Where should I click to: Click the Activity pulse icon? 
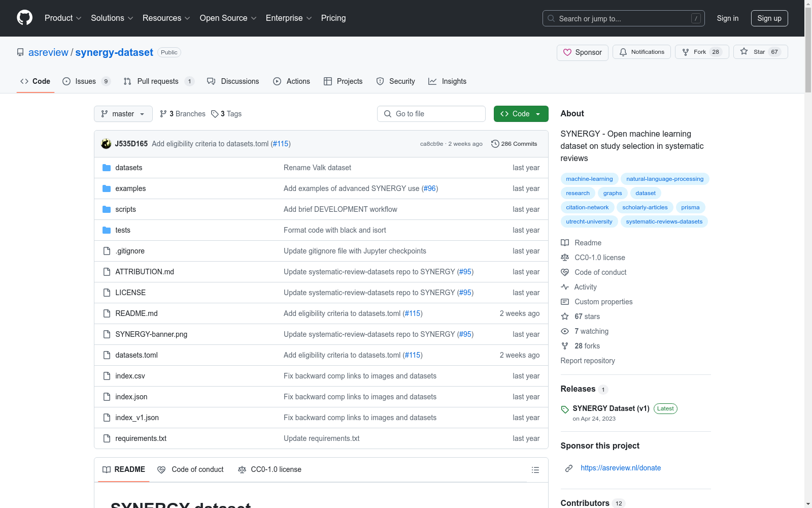565,287
